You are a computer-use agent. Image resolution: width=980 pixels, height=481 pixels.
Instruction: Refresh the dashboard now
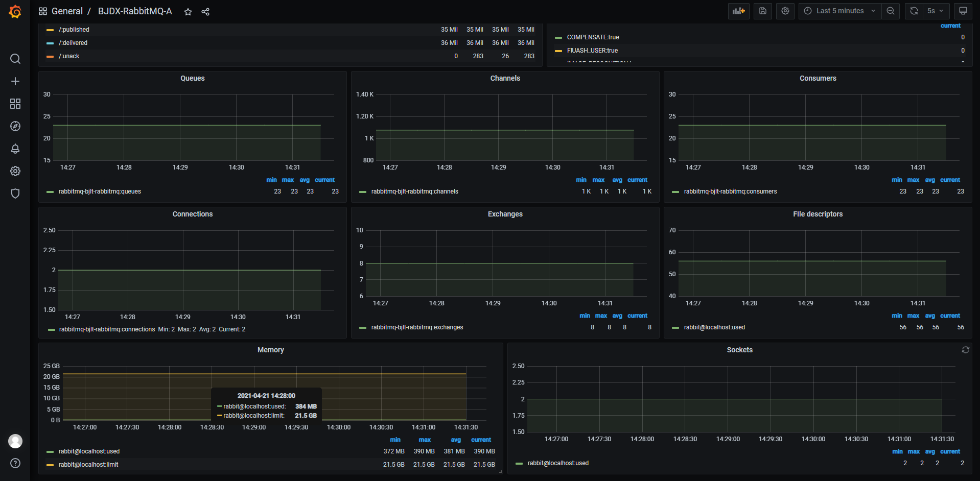[914, 11]
